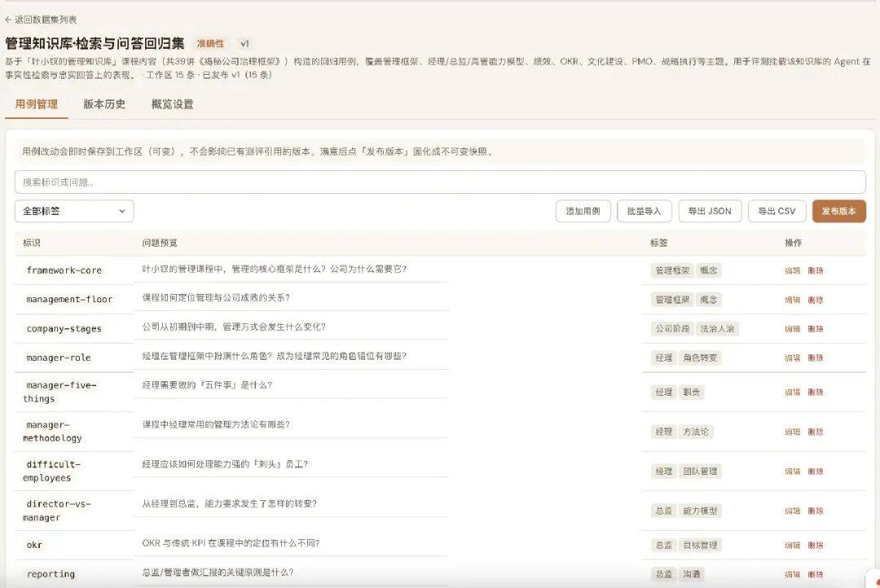Edit the difficult-employees row
Image resolution: width=880 pixels, height=588 pixels.
(x=793, y=472)
